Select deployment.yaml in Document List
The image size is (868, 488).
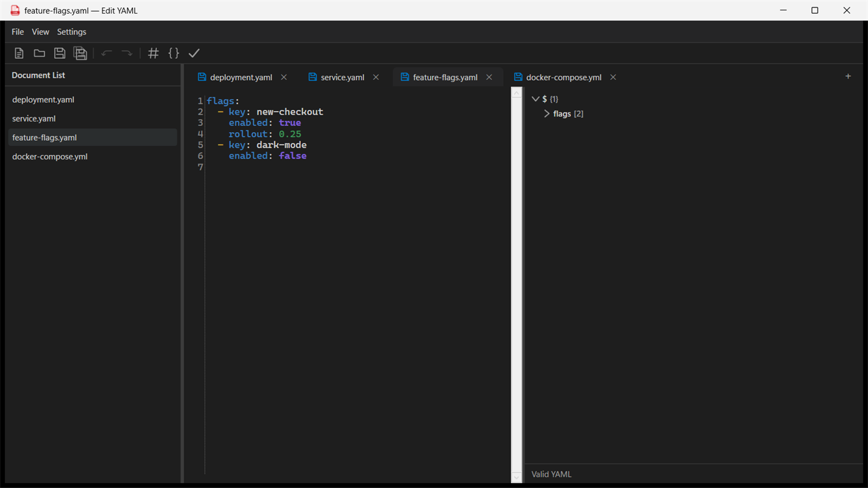pyautogui.click(x=92, y=99)
